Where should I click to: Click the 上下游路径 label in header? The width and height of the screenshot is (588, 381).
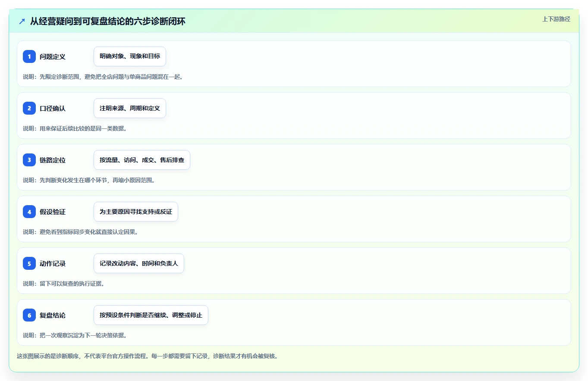556,19
